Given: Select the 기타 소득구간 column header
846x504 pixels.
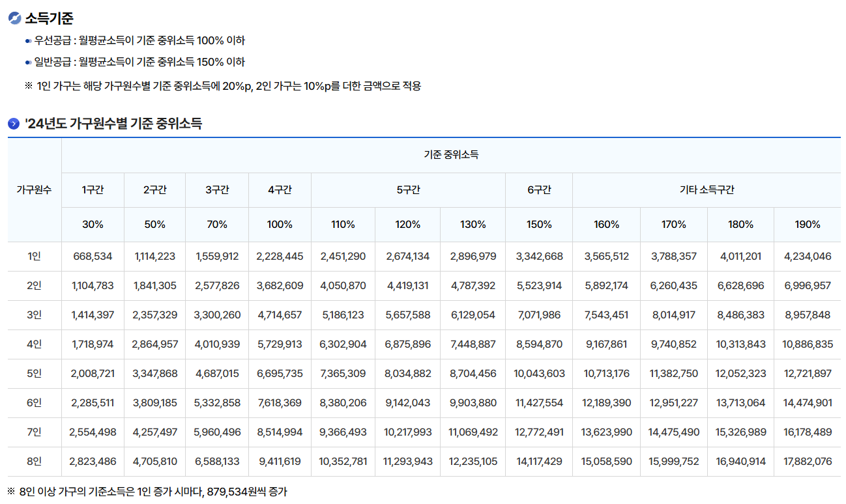Looking at the screenshot, I should pos(707,188).
